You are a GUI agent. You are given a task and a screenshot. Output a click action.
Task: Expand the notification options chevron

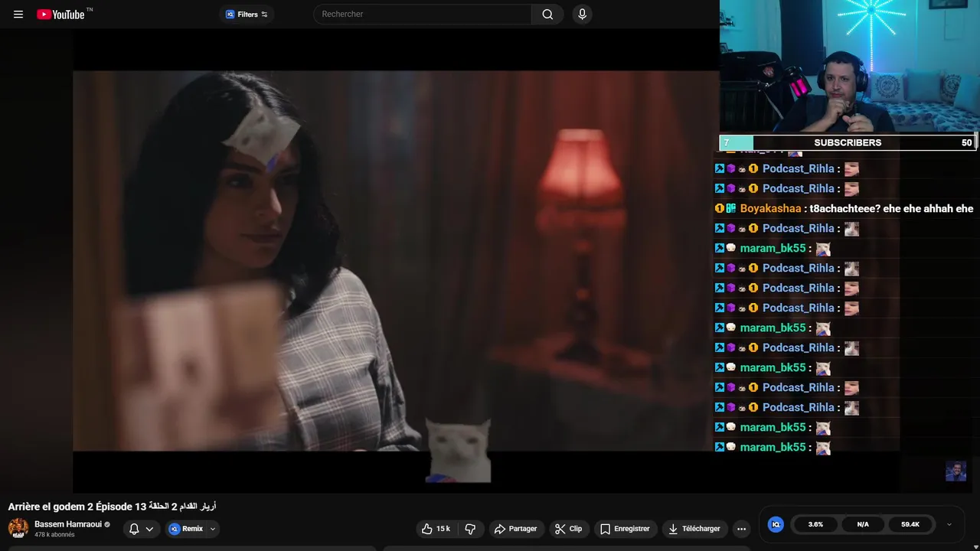point(149,529)
